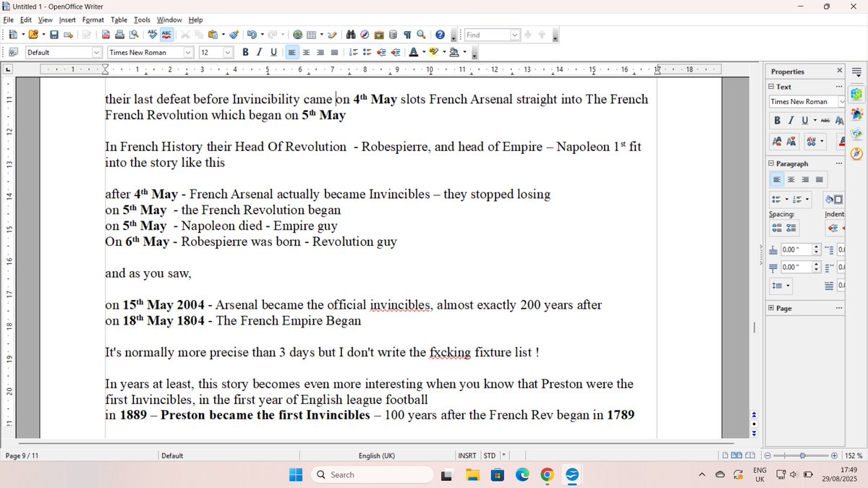Run the Spelling and Grammar check icon
This screenshot has width=868, height=488.
152,35
